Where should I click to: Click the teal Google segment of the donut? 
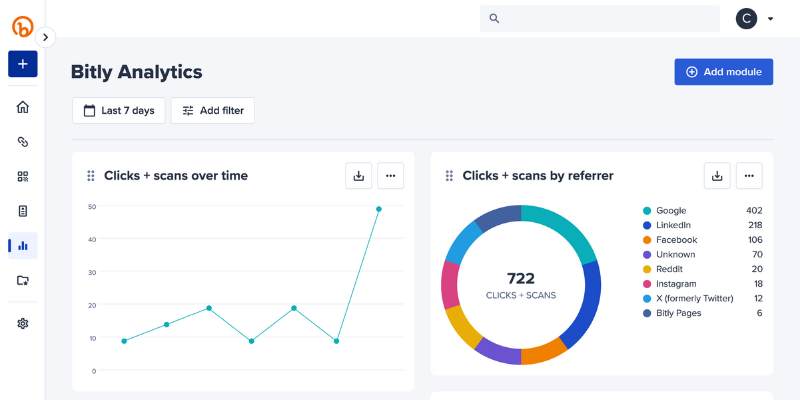coord(564,227)
